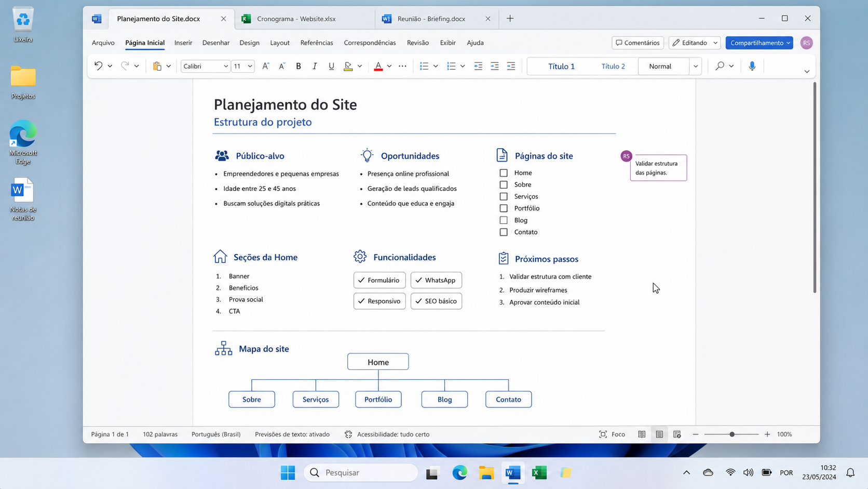This screenshot has height=489, width=868.
Task: Apply numbered list formatting
Action: pyautogui.click(x=451, y=66)
